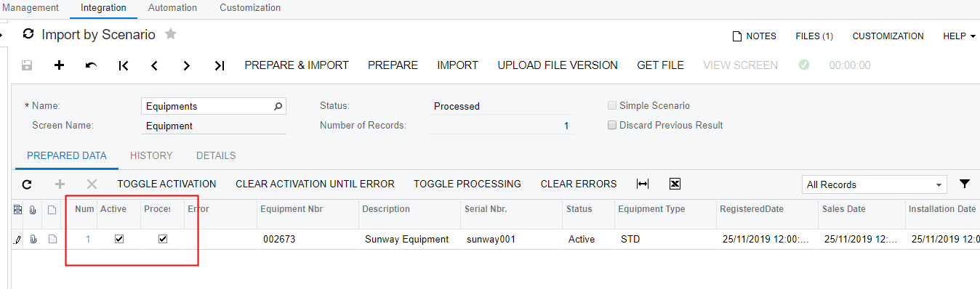Click PREPARE & IMPORT button

coord(297,65)
